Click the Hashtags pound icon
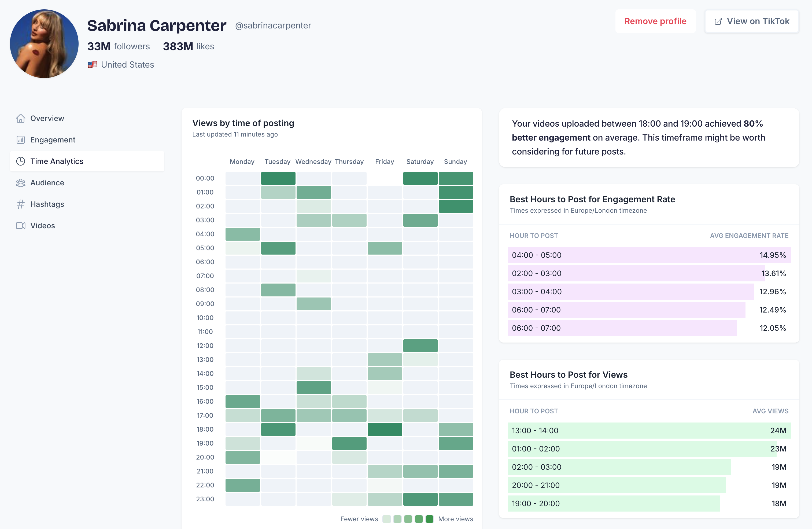The height and width of the screenshot is (529, 812). coord(20,204)
